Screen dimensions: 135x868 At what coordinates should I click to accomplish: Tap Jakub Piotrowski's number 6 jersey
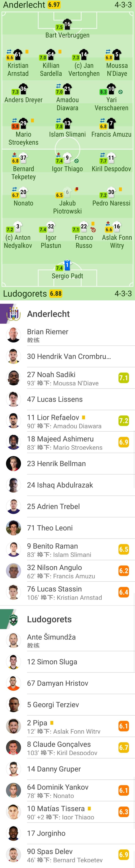click(x=67, y=192)
